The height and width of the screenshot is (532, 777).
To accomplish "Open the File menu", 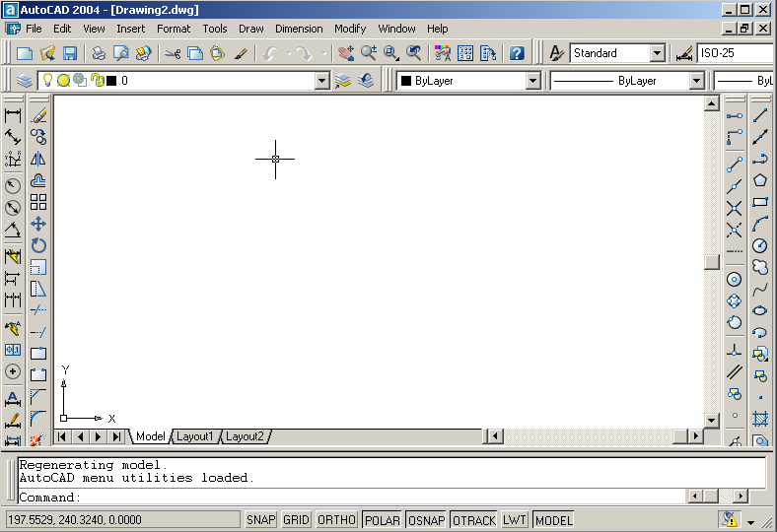I will coord(34,29).
